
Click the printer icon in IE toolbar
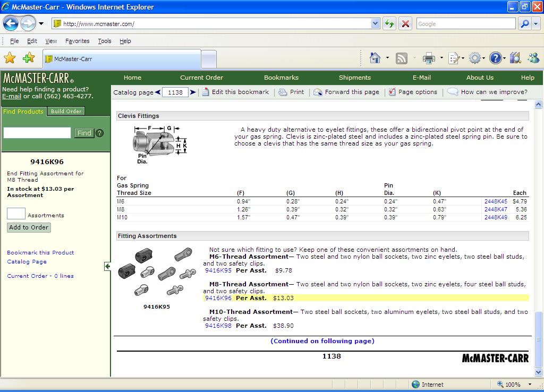pos(428,58)
